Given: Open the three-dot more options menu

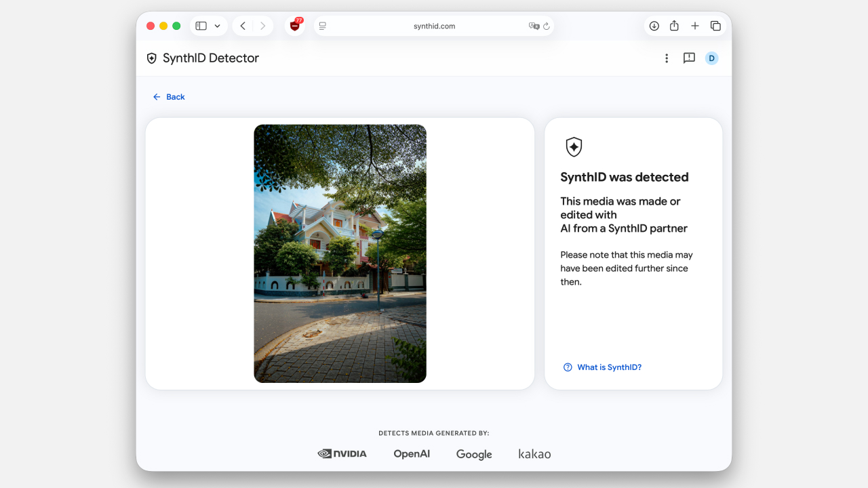Looking at the screenshot, I should tap(667, 58).
